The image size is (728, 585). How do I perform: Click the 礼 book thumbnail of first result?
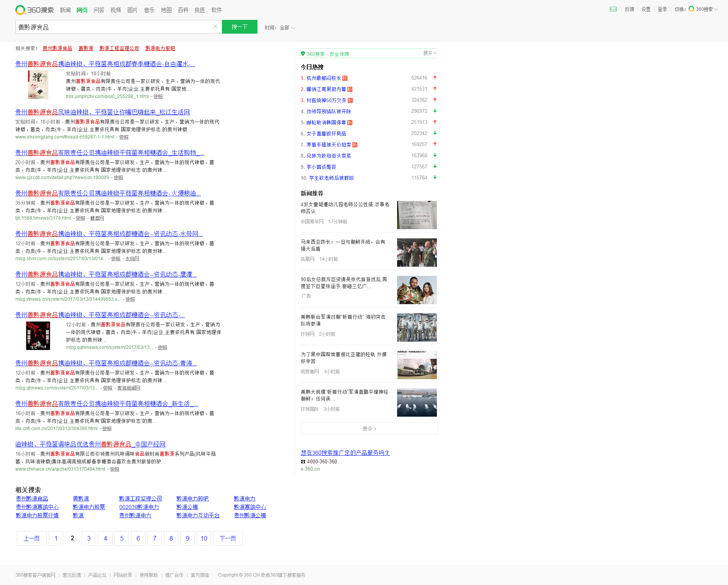click(x=38, y=85)
